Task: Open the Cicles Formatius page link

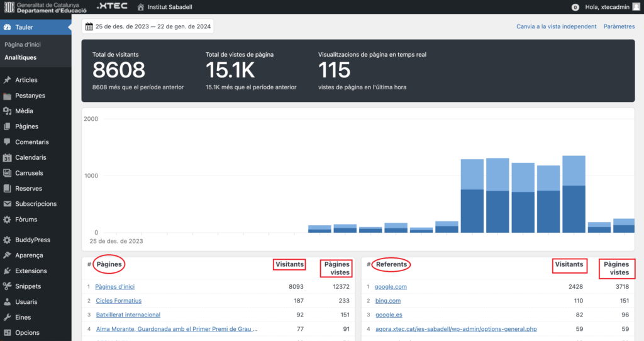Action: click(x=119, y=301)
